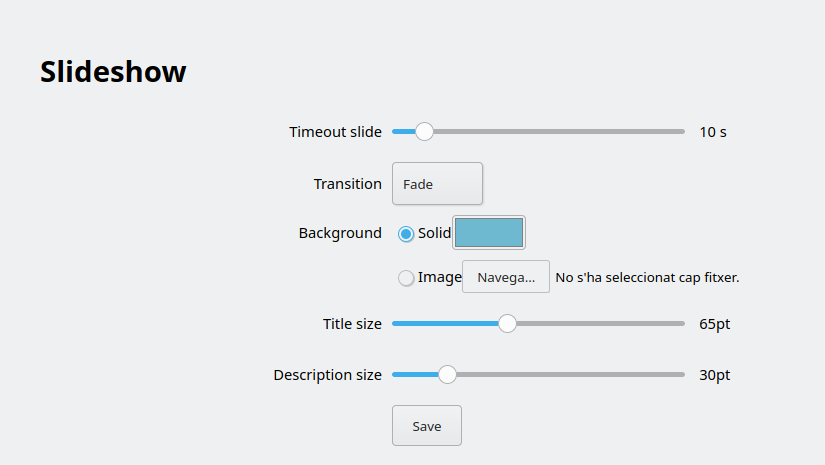Click the Title size slider handle
This screenshot has width=825, height=465.
coord(507,323)
